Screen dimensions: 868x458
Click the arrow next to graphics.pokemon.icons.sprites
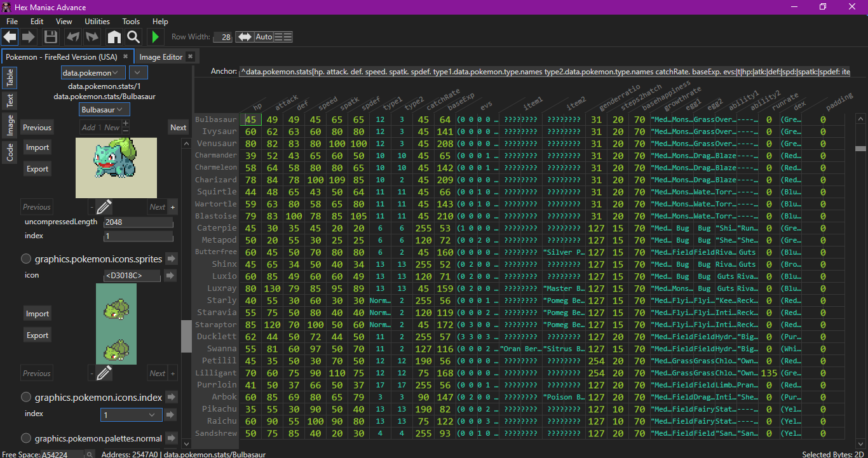pyautogui.click(x=172, y=259)
